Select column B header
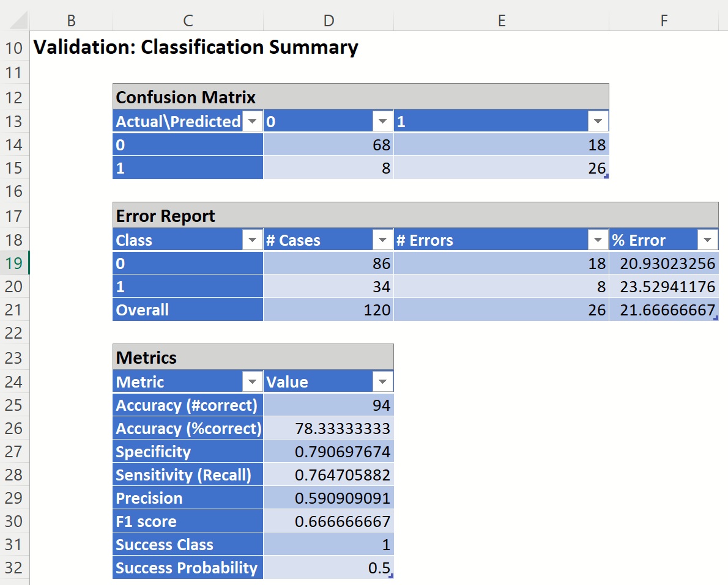 click(x=71, y=21)
